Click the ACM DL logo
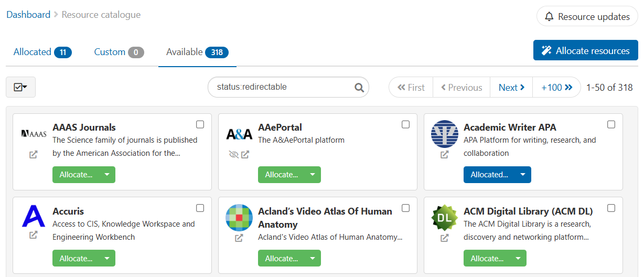Image resolution: width=644 pixels, height=277 pixels. pos(445,218)
